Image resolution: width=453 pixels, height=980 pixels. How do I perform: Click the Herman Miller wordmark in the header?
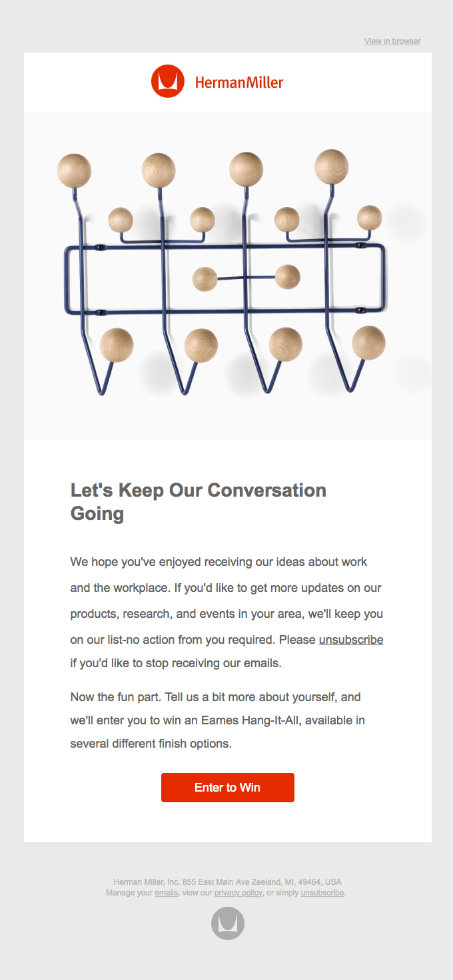(x=238, y=81)
